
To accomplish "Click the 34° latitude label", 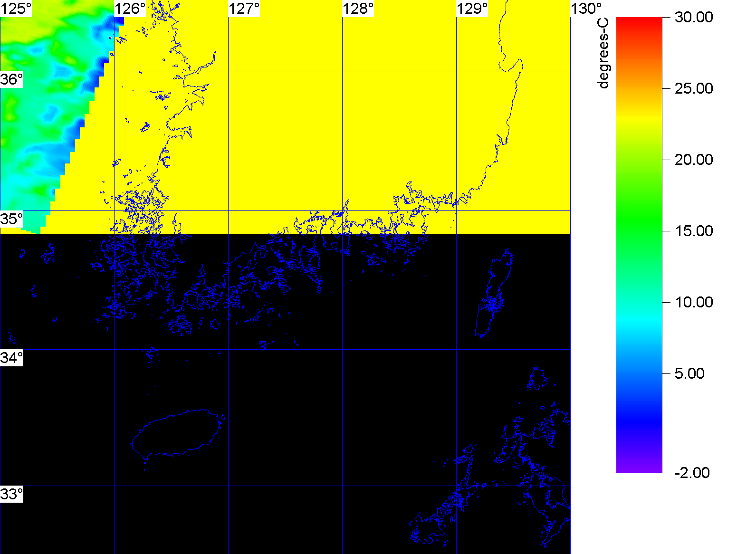I will tap(11, 358).
